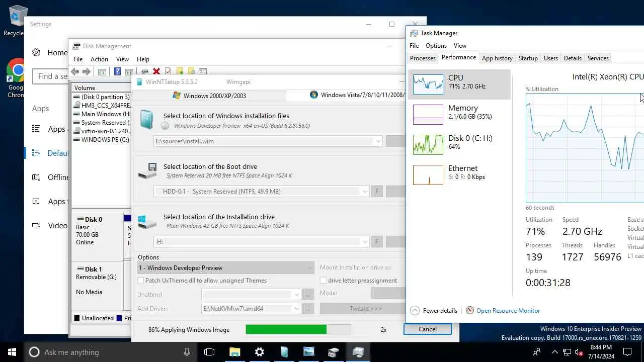Open the Recycle Bin desktop icon

click(x=18, y=20)
